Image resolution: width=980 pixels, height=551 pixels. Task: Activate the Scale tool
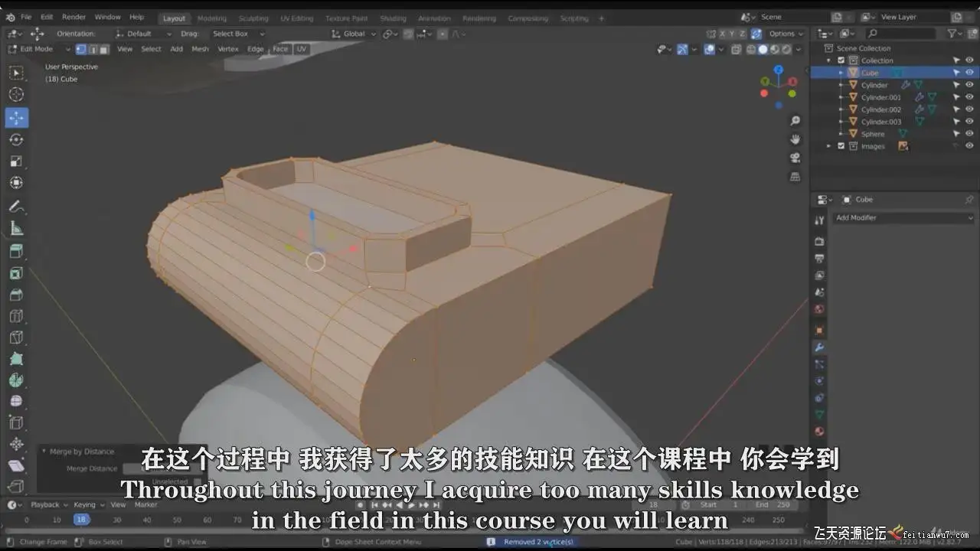pos(16,161)
